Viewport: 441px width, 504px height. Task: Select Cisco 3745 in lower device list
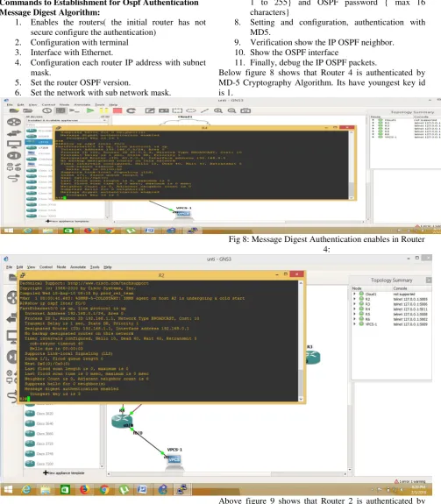[39, 453]
